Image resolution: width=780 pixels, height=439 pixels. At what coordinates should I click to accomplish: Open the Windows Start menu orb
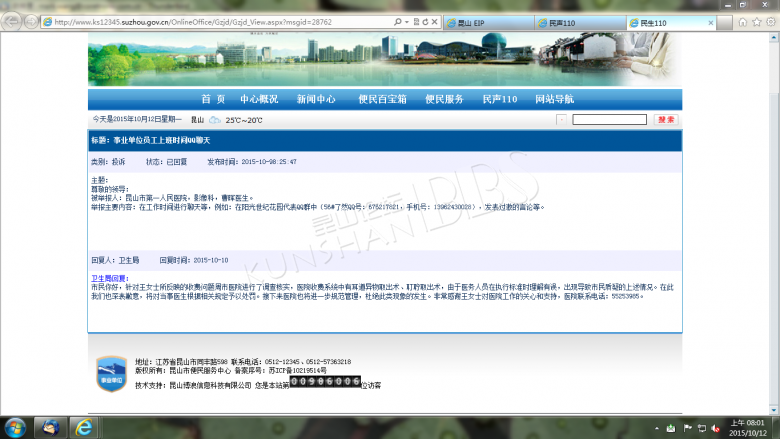(14, 427)
